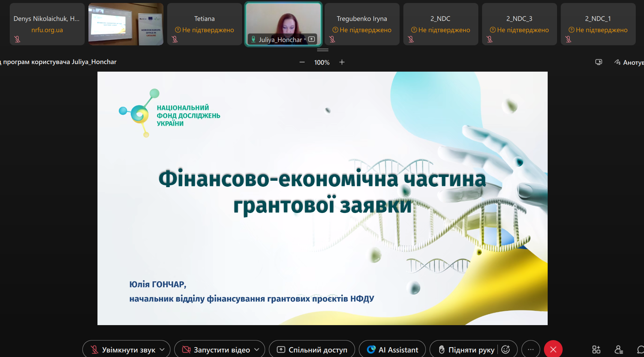This screenshot has width=644, height=357.
Task: Click the 100% zoom level indicator
Action: pyautogui.click(x=322, y=63)
